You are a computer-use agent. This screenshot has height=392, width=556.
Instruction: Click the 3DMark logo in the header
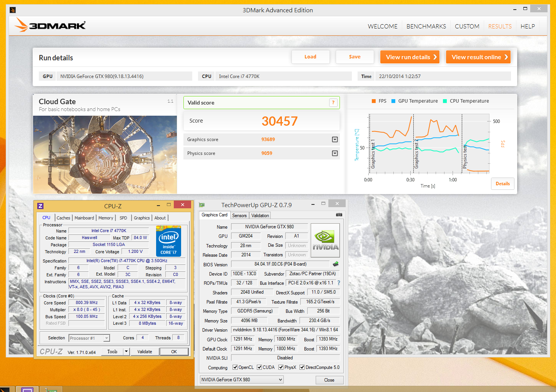[x=50, y=25]
